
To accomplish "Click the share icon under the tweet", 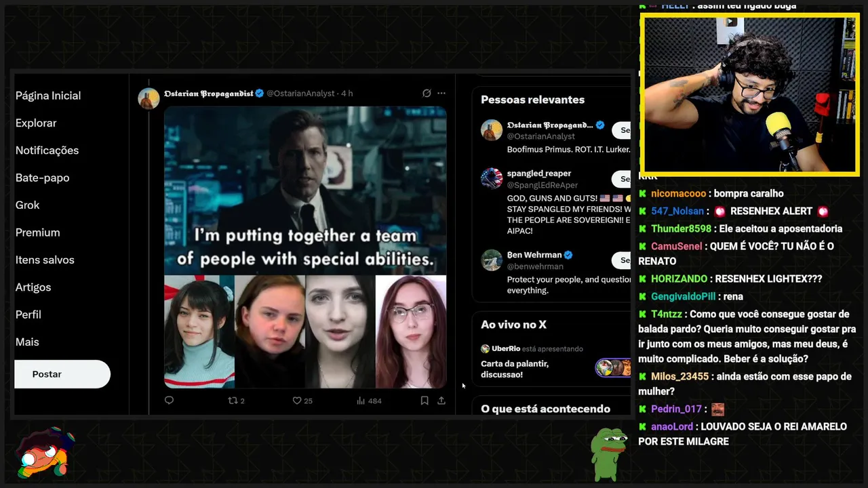I will pos(441,401).
